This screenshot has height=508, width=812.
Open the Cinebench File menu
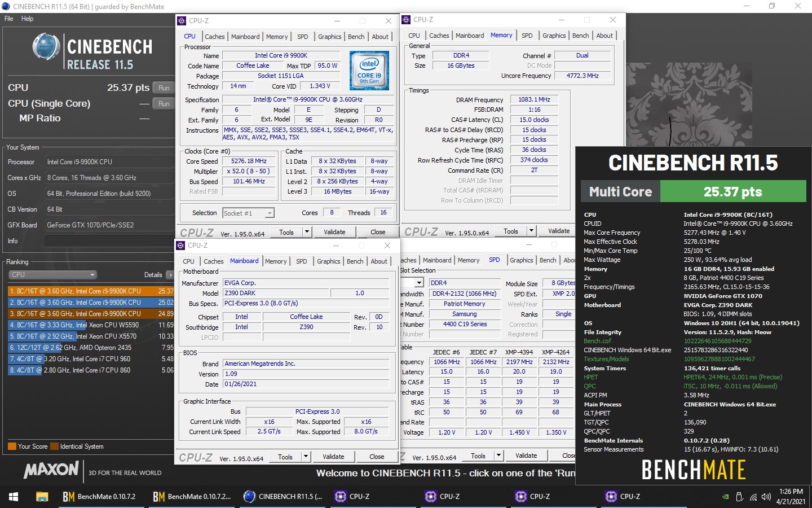pyautogui.click(x=9, y=19)
